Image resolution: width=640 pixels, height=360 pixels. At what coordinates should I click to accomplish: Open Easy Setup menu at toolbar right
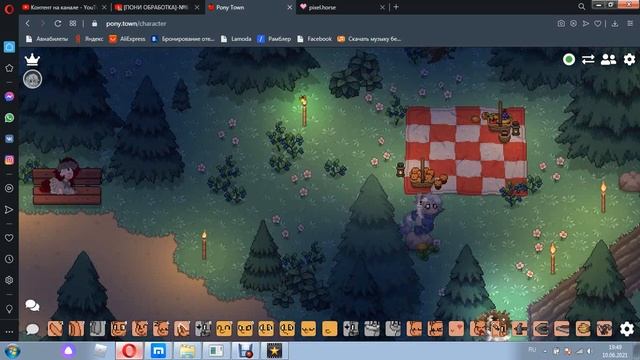coord(630,24)
